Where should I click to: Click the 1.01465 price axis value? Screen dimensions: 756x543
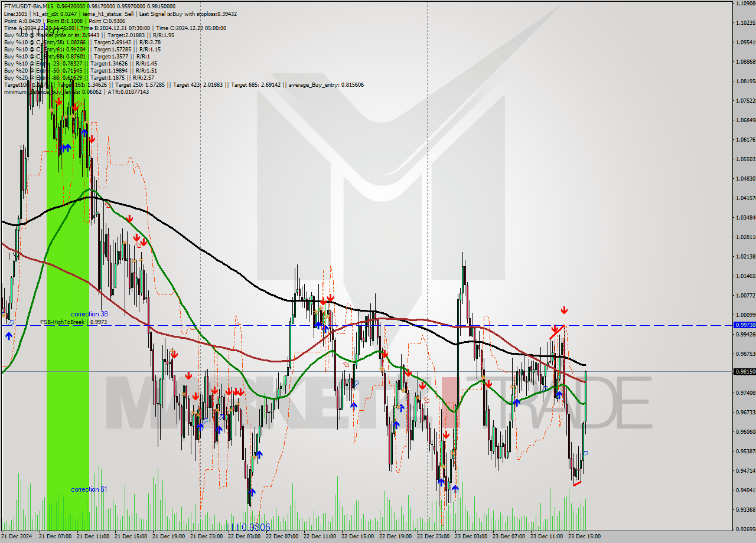pos(746,276)
